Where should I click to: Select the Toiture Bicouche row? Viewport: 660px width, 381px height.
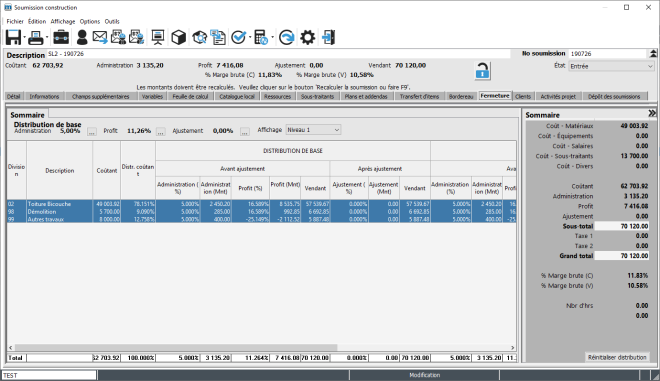261,204
